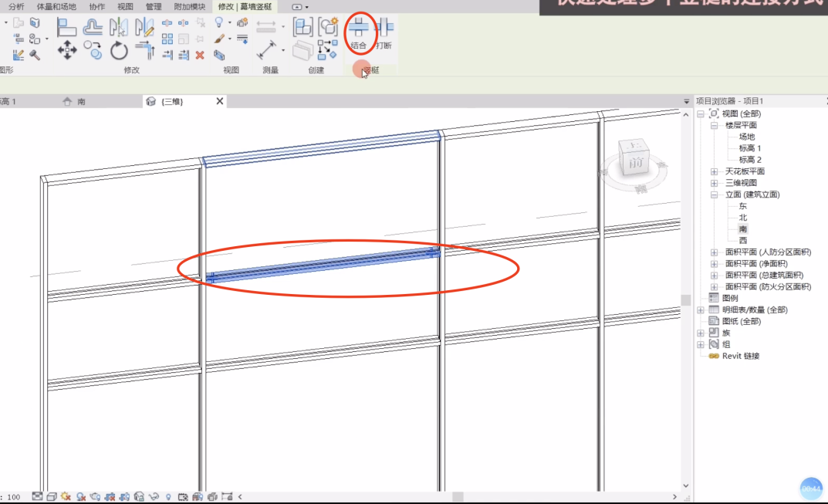Image resolution: width=828 pixels, height=504 pixels.
Task: Switch to the 南 view tab
Action: (x=81, y=102)
